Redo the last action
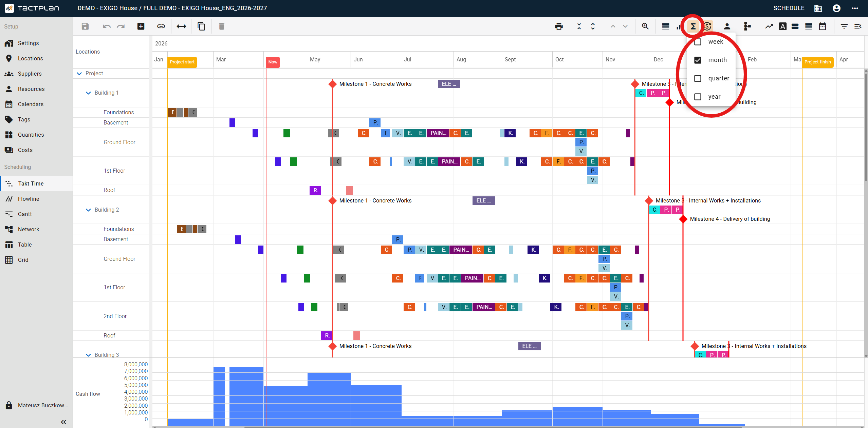This screenshot has height=428, width=868. [x=121, y=26]
